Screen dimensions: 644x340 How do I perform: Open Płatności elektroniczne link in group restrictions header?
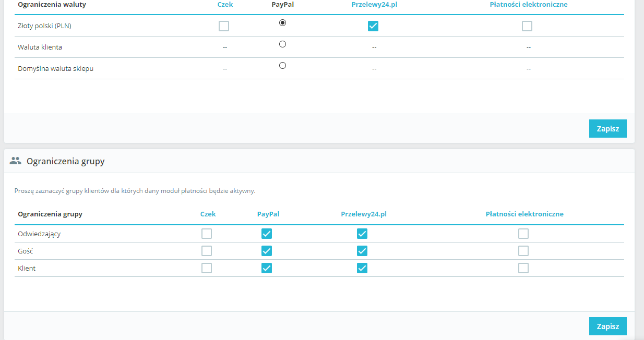pos(524,214)
